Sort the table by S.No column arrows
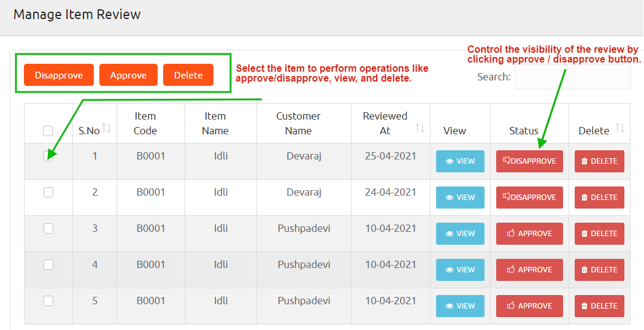Image resolution: width=644 pixels, height=330 pixels. [107, 128]
